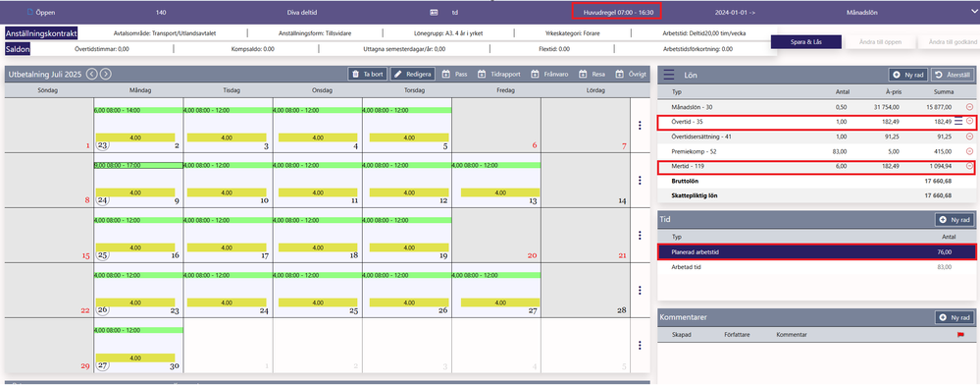Click week number 25 circle
This screenshot has width=980, height=385.
click(x=102, y=255)
